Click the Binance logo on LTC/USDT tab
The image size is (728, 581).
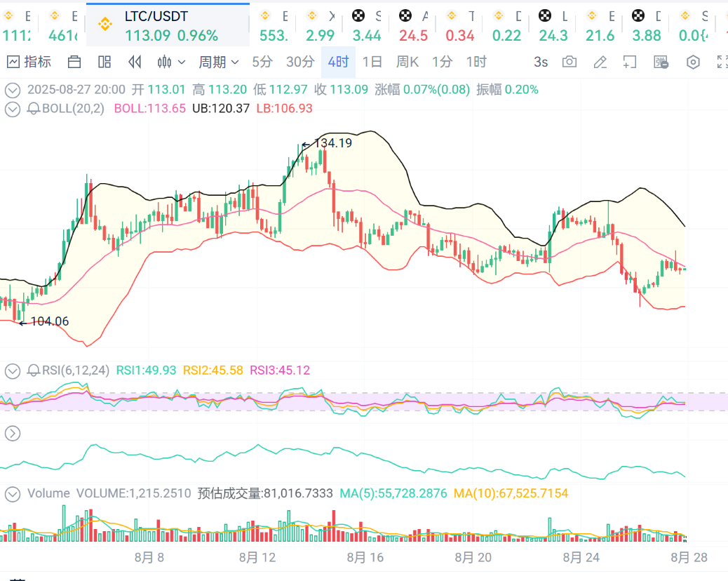105,24
